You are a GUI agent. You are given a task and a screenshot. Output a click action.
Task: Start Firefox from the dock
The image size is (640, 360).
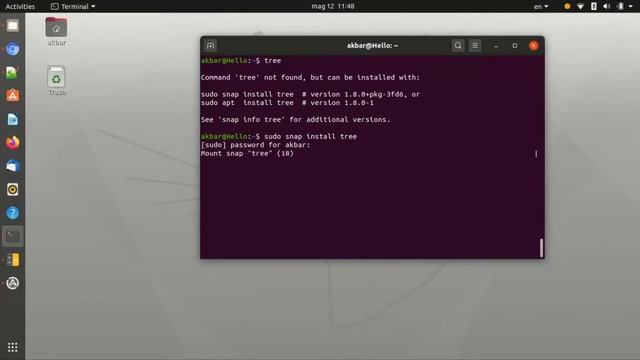(x=13, y=143)
